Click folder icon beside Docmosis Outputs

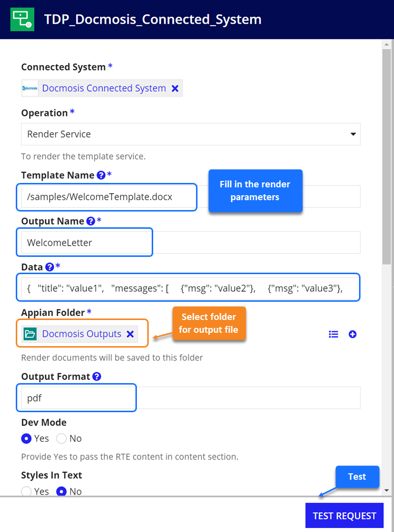coord(30,334)
